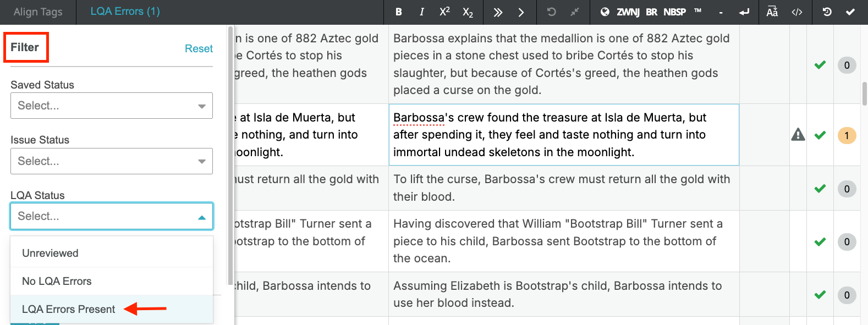Apply italic formatting with the I icon
The height and width of the screenshot is (325, 868).
pyautogui.click(x=421, y=12)
